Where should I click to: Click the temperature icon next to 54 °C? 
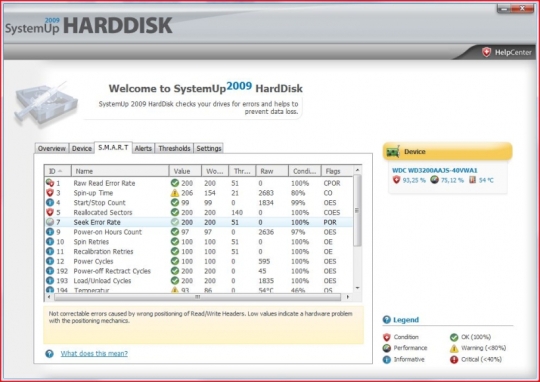click(x=472, y=180)
